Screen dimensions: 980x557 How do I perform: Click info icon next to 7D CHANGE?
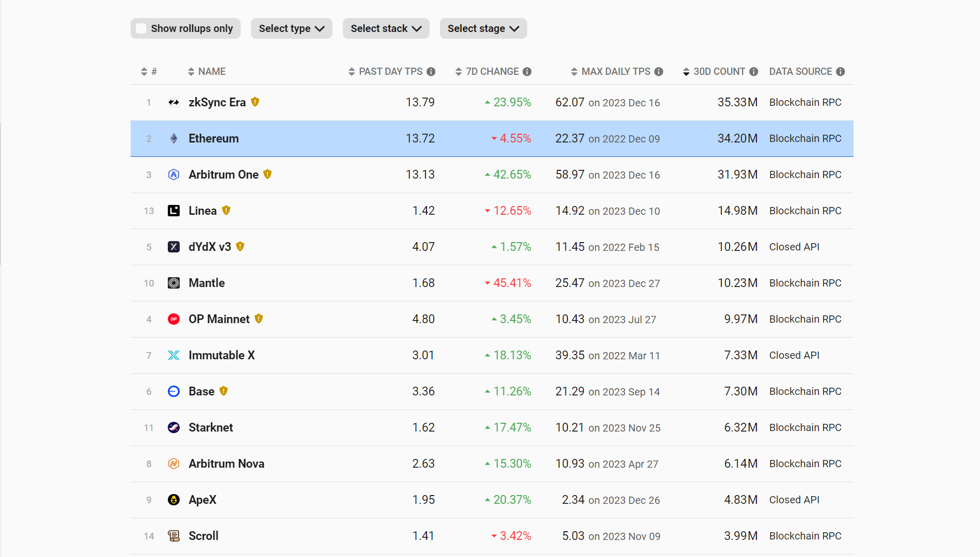pyautogui.click(x=527, y=72)
